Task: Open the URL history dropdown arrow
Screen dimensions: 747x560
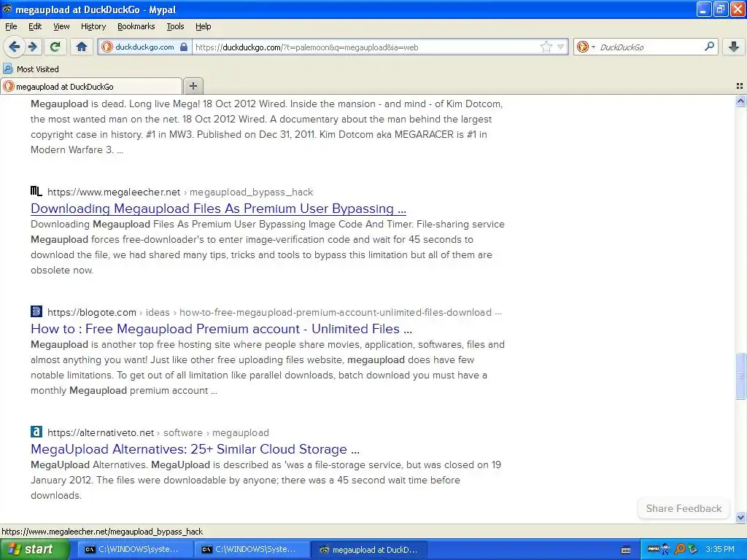Action: tap(561, 47)
